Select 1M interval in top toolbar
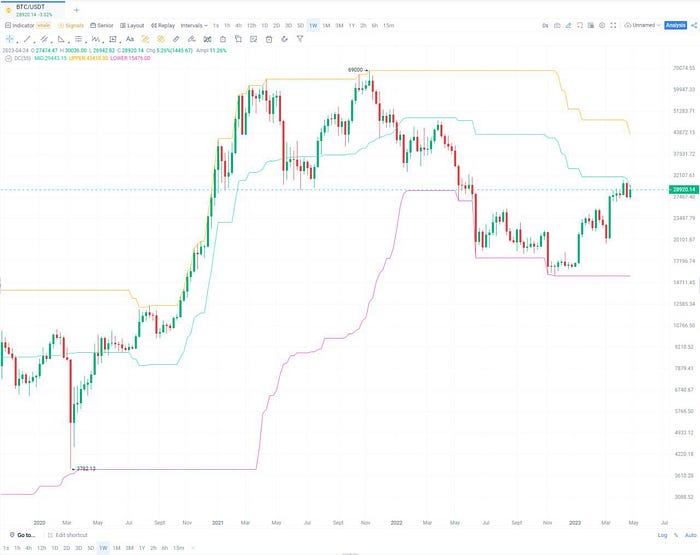This screenshot has width=700, height=555. (326, 25)
